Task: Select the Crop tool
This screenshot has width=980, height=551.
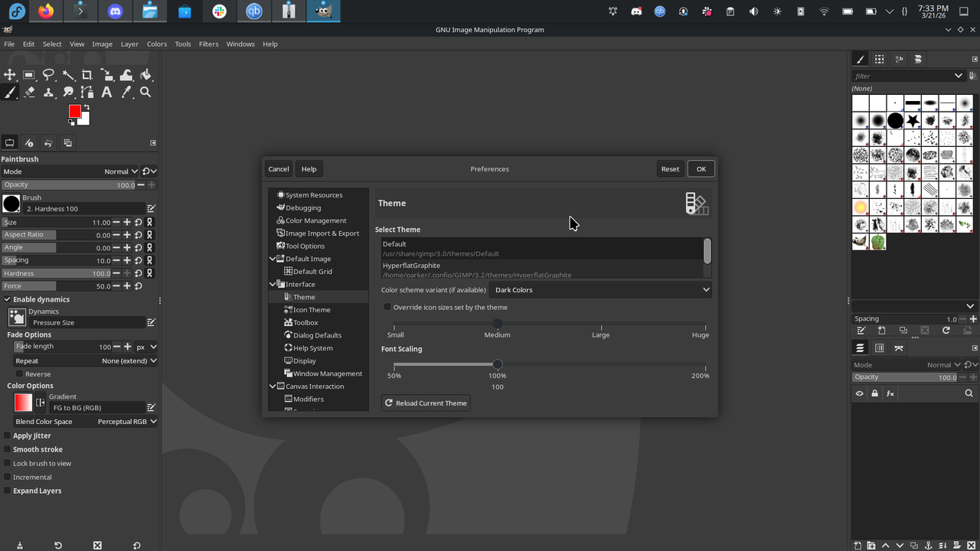Action: [x=87, y=74]
